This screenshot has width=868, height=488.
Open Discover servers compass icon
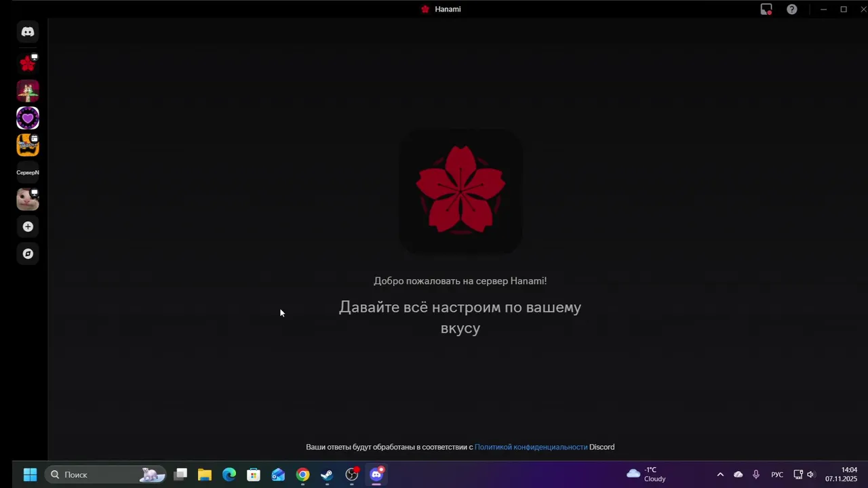click(x=28, y=253)
